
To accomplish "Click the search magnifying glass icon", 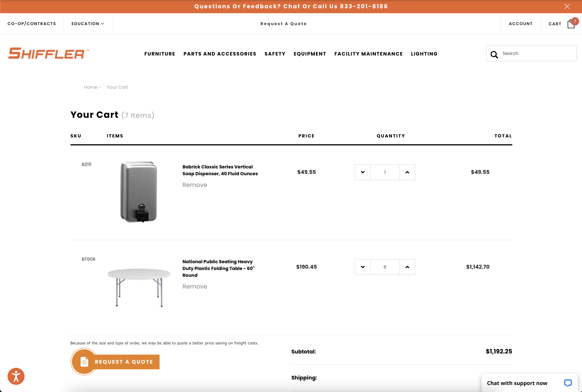I will pyautogui.click(x=494, y=54).
